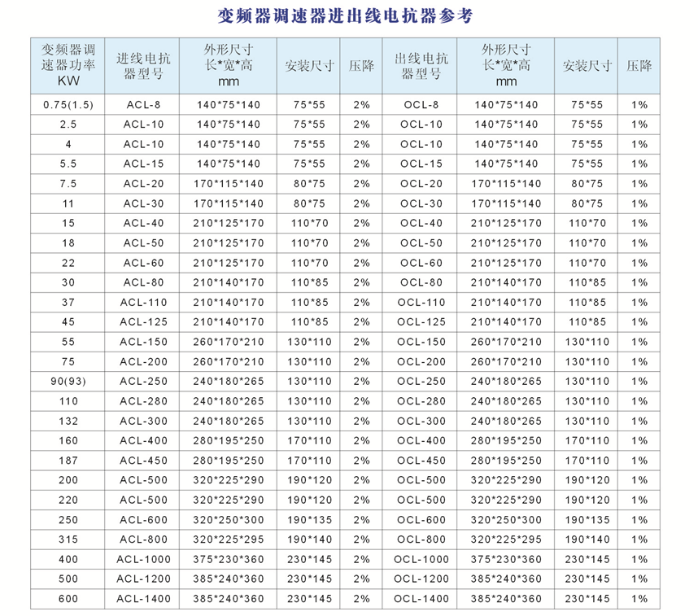Select the ACL-1400 model cell
Viewport: 698px width, 616px height.
pos(143,599)
